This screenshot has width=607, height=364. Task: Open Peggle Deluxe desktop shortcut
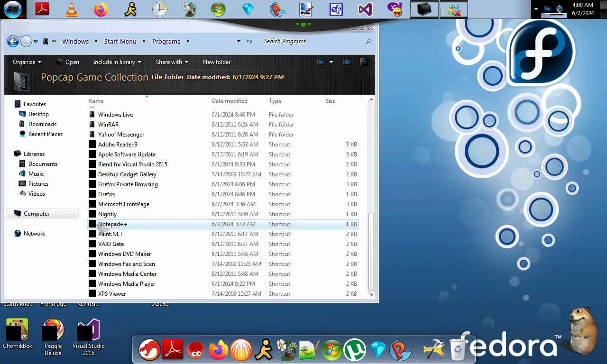pyautogui.click(x=53, y=337)
